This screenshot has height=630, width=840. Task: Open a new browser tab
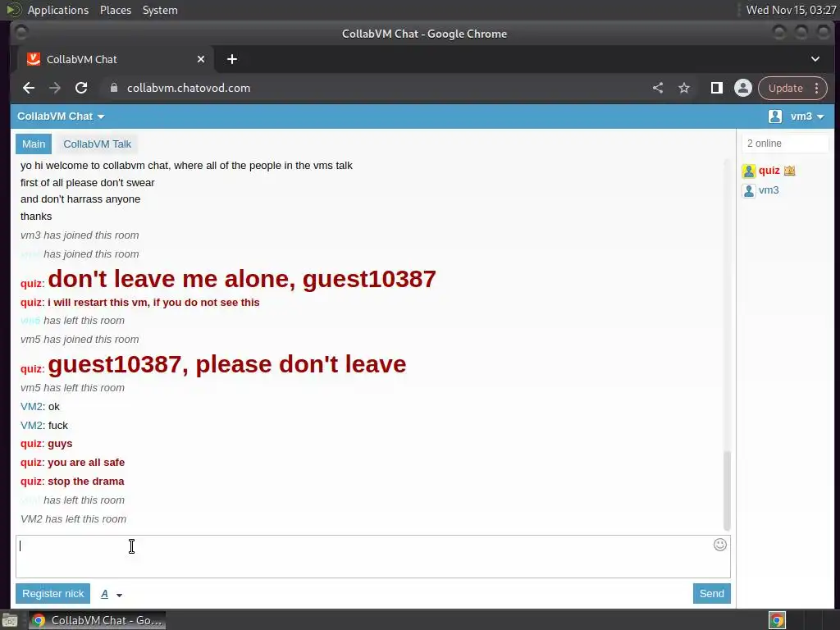click(232, 59)
